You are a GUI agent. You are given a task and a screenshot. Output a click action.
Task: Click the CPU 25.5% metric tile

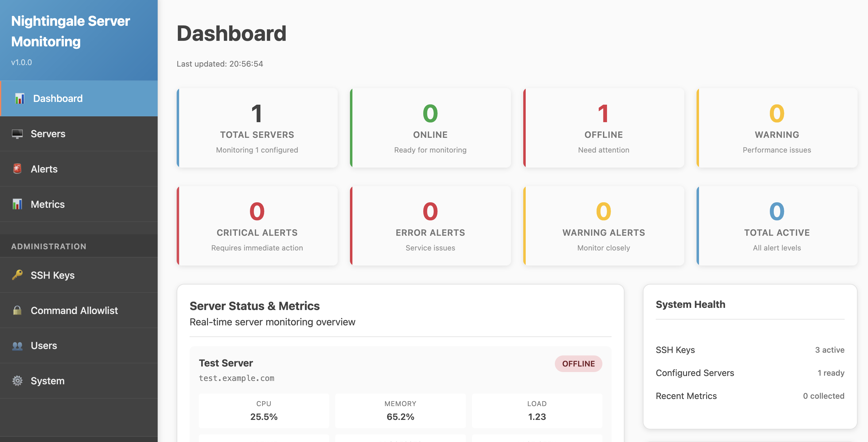(x=264, y=411)
